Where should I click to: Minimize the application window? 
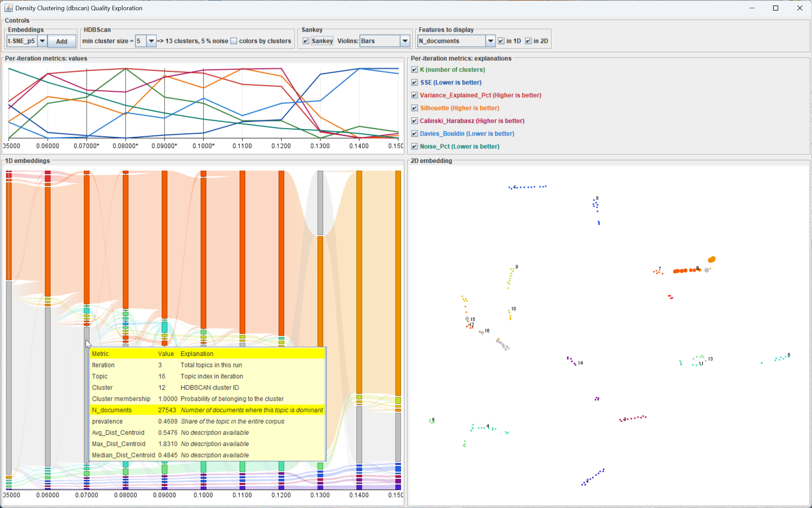752,8
